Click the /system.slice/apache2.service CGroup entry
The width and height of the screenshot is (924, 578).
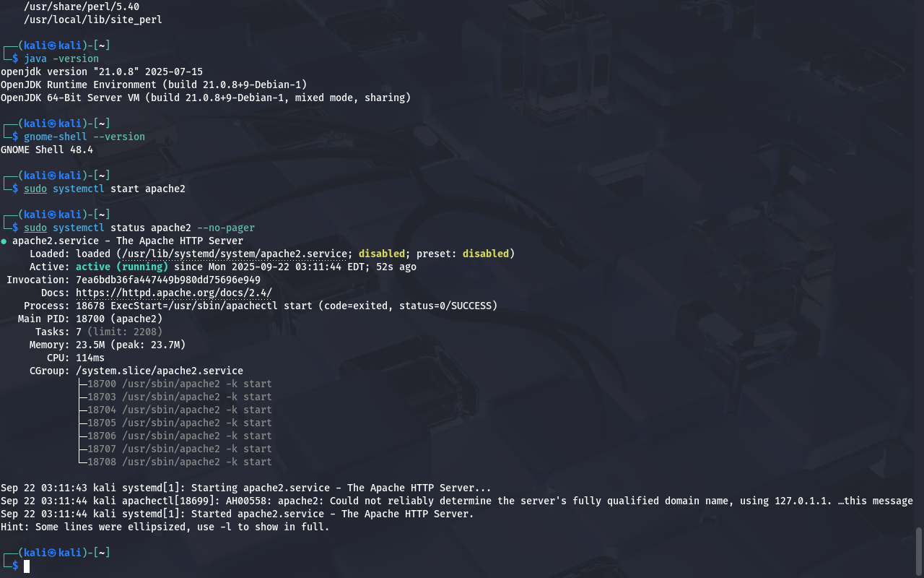pos(160,371)
